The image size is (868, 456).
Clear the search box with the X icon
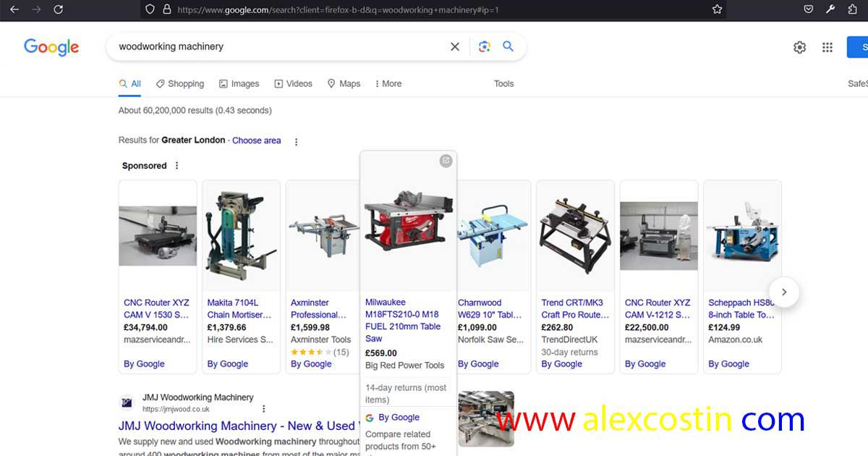click(455, 46)
